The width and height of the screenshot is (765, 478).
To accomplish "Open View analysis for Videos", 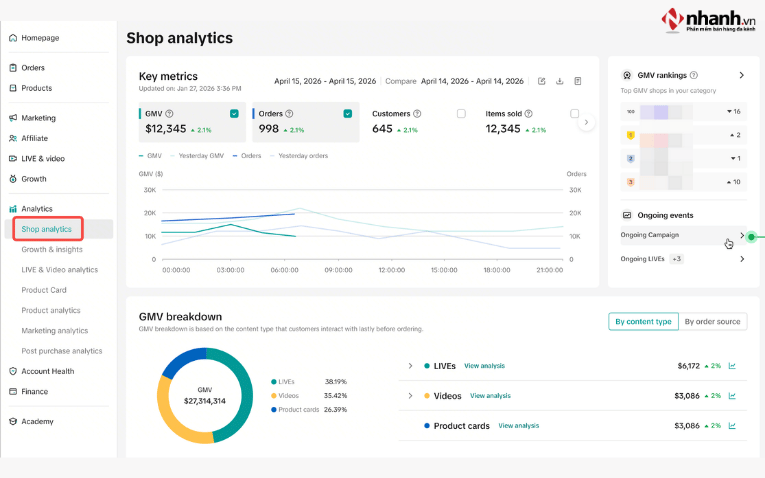I will coord(490,396).
